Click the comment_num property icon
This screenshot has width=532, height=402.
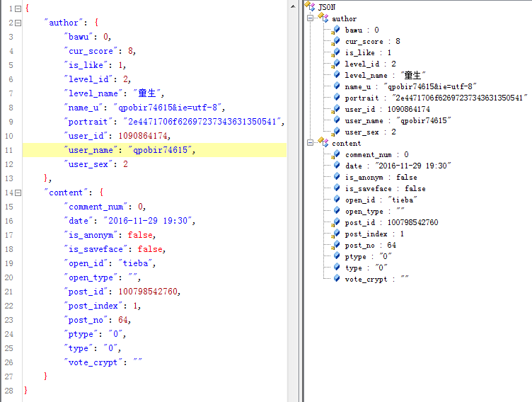(x=336, y=154)
